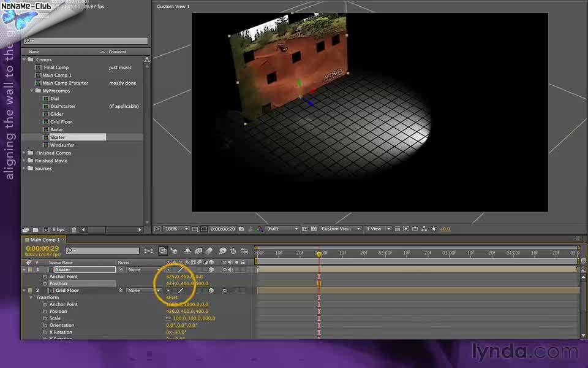Select the Main Comp 1 timeline tab
Viewport: 588px width, 368px height.
pyautogui.click(x=45, y=240)
